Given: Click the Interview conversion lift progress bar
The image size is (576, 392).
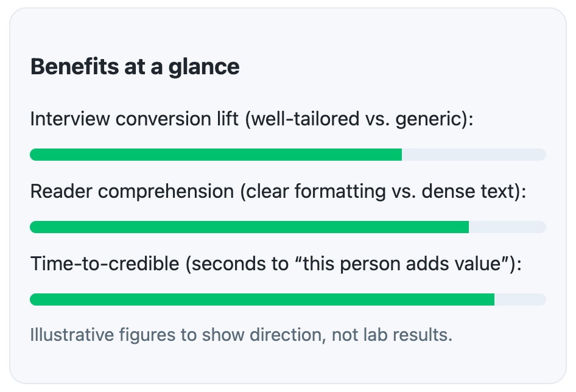Looking at the screenshot, I should (287, 155).
